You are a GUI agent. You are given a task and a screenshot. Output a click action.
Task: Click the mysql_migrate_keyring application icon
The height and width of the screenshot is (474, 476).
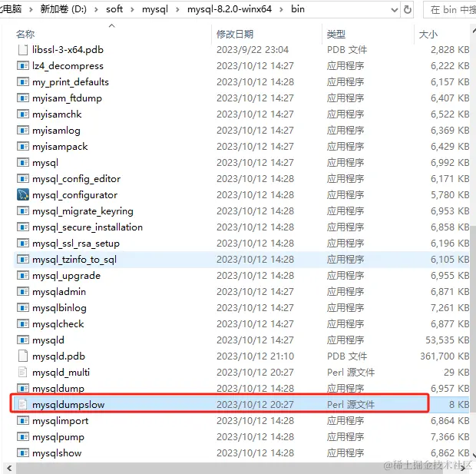point(23,210)
